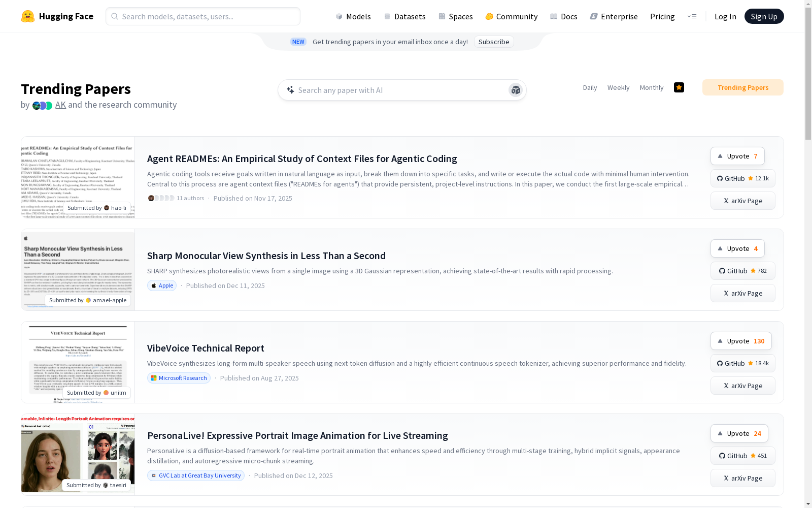
Task: Open arXiv page for VibeVoice paper
Action: (x=742, y=386)
